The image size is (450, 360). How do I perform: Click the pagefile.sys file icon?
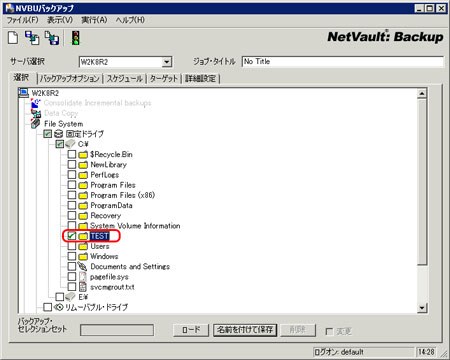83,277
